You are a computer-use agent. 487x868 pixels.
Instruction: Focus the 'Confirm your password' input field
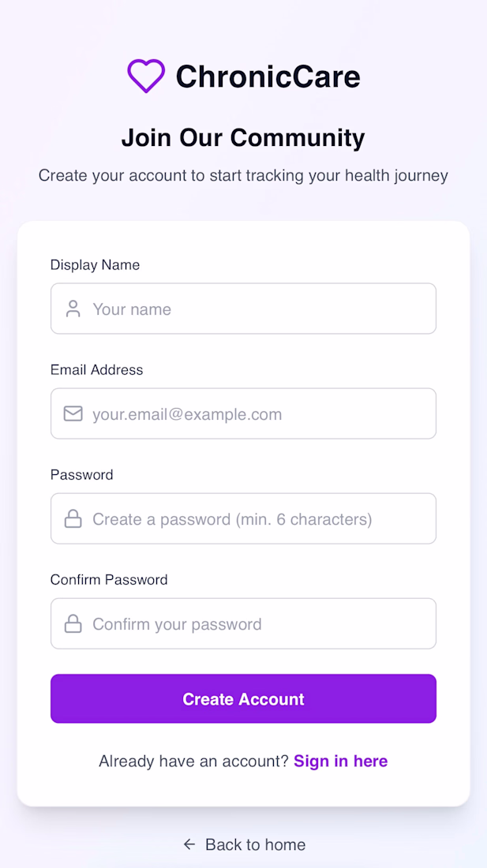[260, 623]
